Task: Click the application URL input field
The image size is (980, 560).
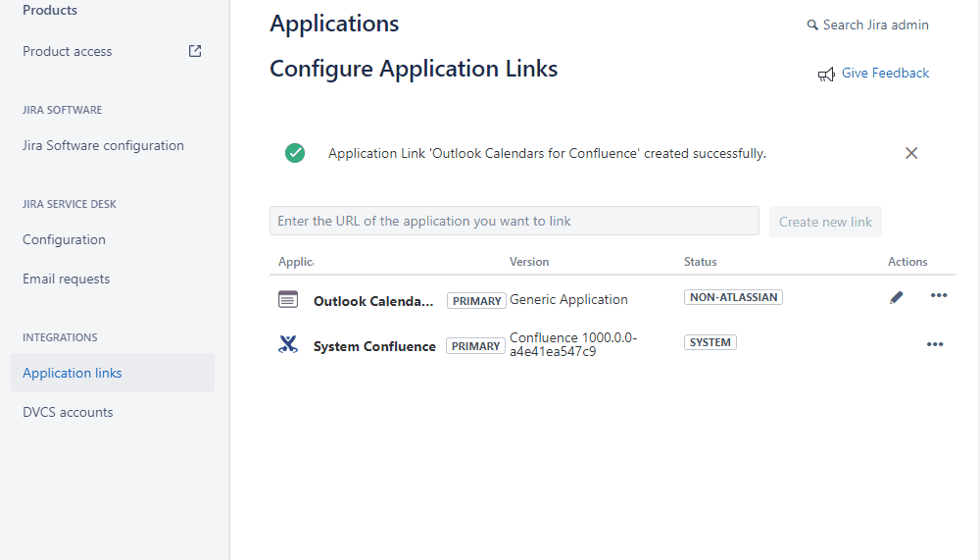Action: click(514, 222)
